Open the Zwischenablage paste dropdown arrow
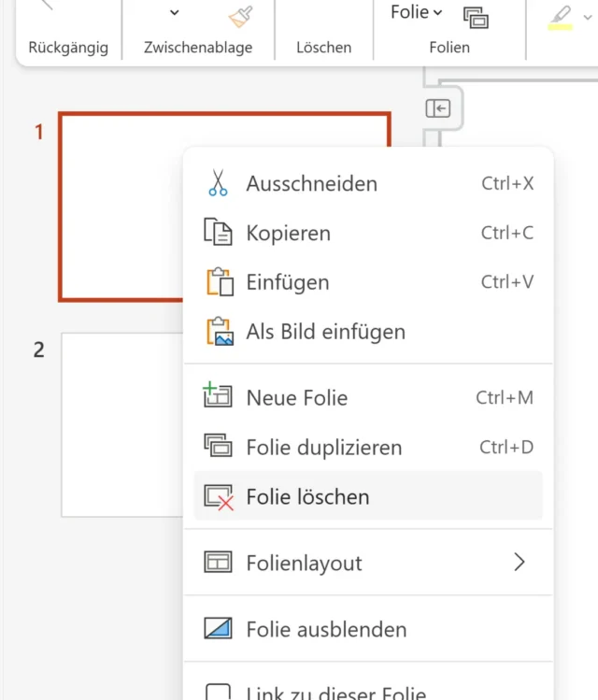This screenshot has width=598, height=700. (x=174, y=13)
